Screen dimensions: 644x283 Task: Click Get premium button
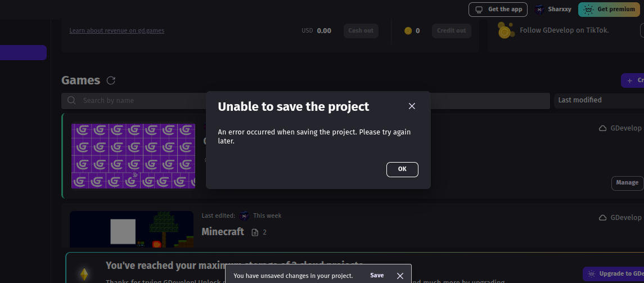pos(610,10)
